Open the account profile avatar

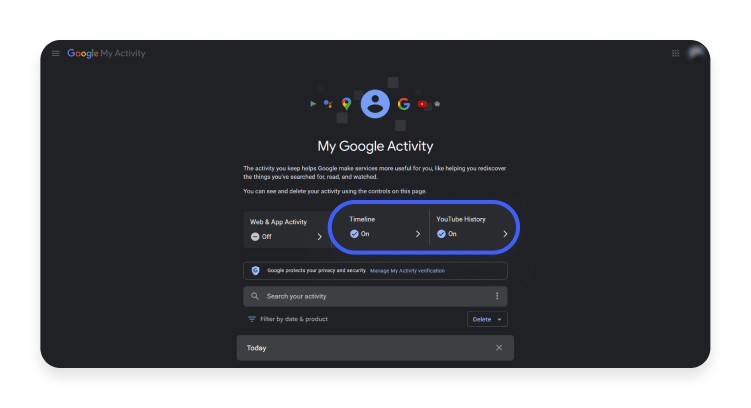[x=695, y=53]
